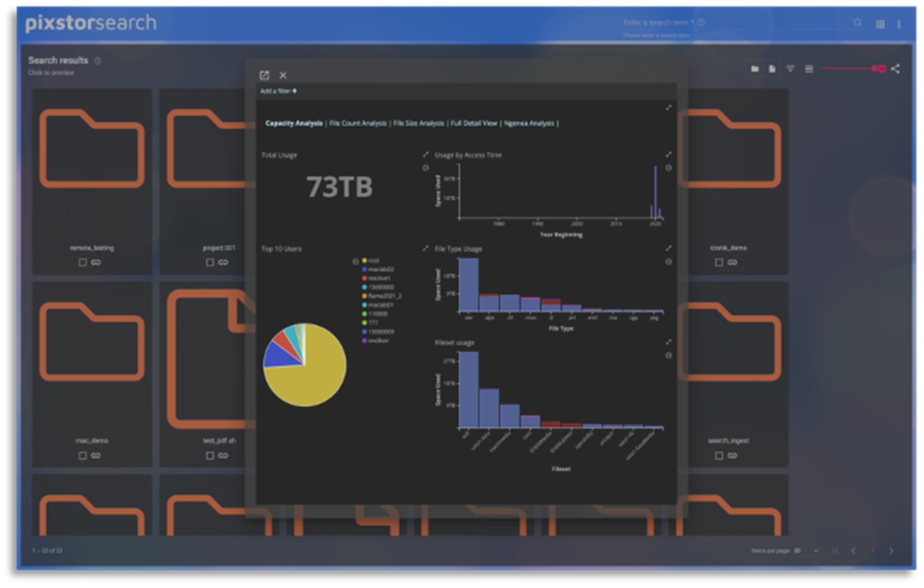The width and height of the screenshot is (924, 588).
Task: Expand the Fileset usage panel
Action: tap(668, 342)
